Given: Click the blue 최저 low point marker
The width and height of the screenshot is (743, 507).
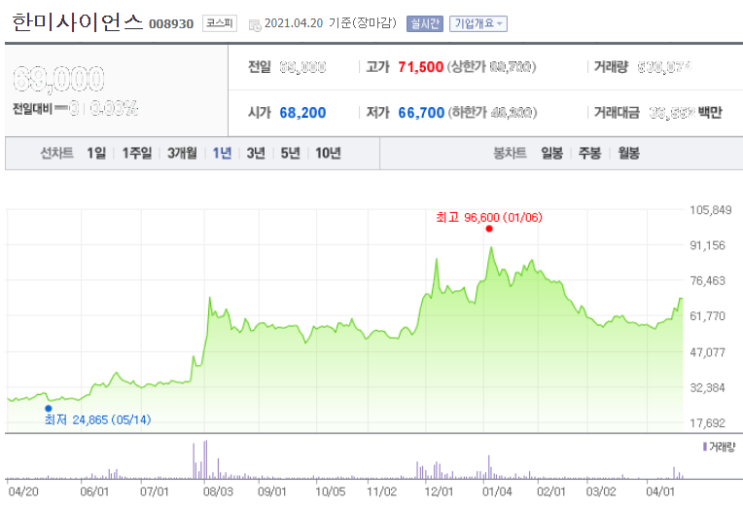Looking at the screenshot, I should pyautogui.click(x=48, y=408).
